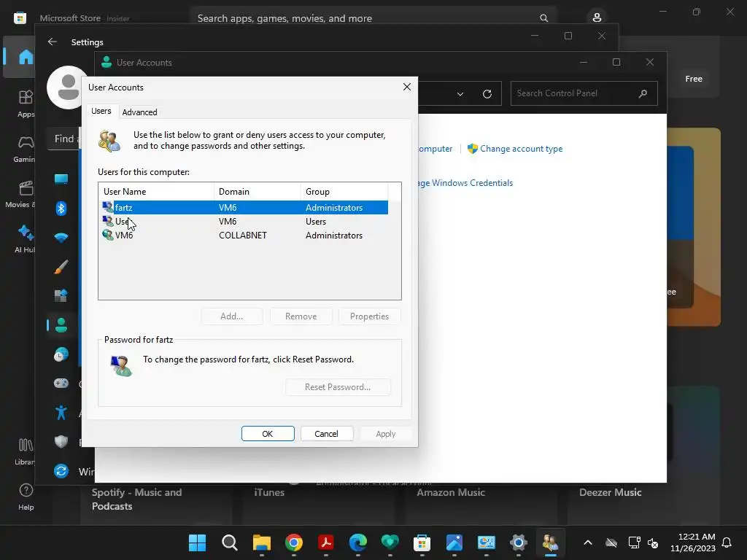Open Settings Accessibility icon
This screenshot has height=560, width=747.
point(61,413)
